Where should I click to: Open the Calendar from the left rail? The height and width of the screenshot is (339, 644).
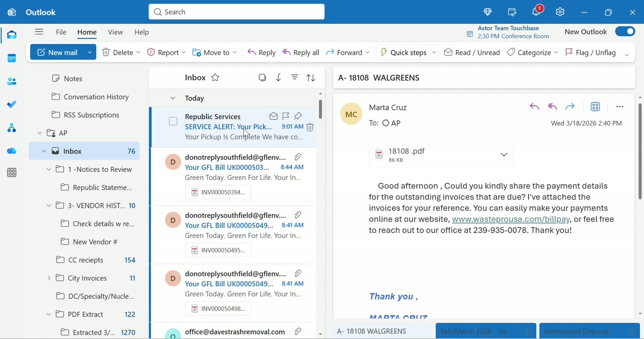pyautogui.click(x=12, y=58)
